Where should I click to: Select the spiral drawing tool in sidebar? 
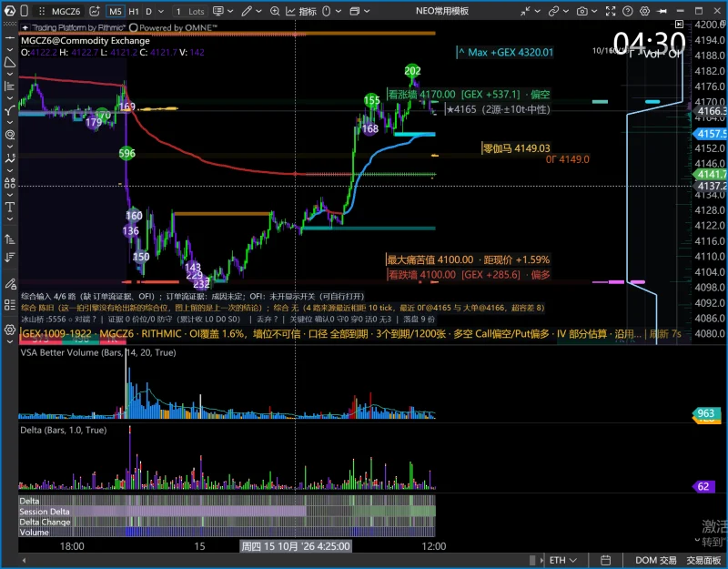[10, 135]
